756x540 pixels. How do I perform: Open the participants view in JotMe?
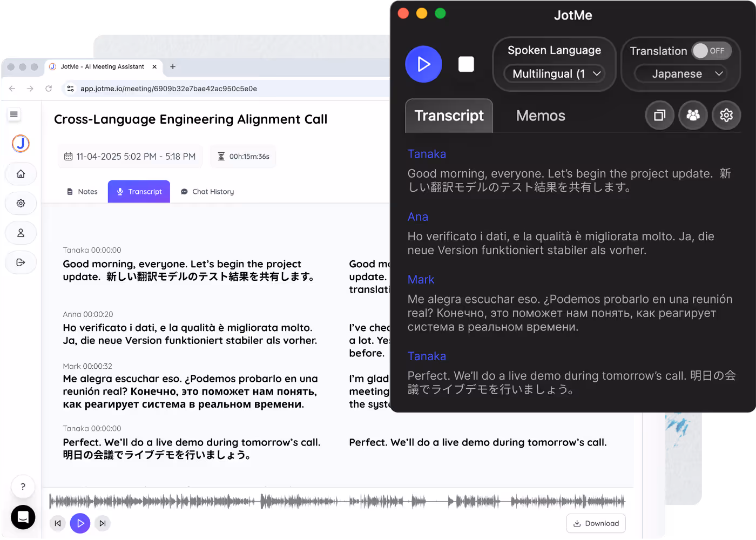(x=693, y=115)
